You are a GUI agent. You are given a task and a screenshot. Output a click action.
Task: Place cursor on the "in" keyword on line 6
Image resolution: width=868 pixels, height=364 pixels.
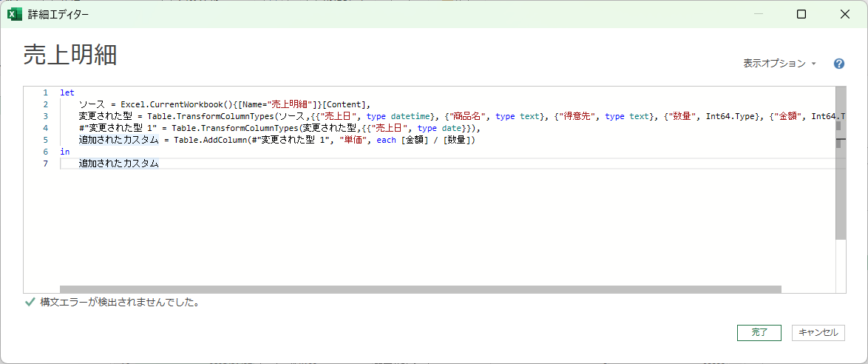point(65,152)
